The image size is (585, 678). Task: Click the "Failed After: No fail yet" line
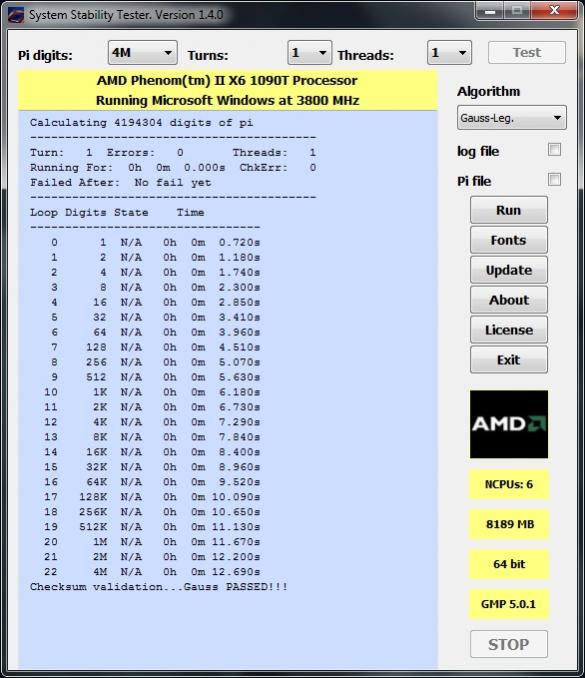121,182
